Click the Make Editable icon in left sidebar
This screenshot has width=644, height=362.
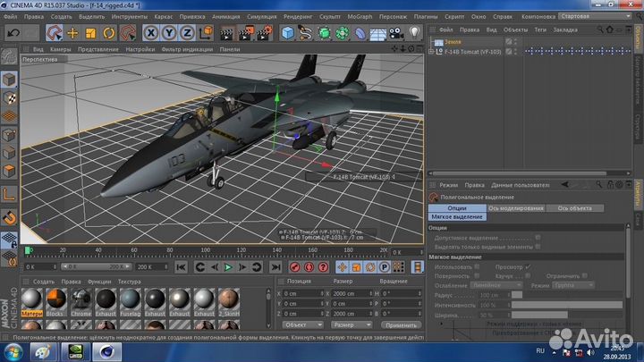(9, 57)
